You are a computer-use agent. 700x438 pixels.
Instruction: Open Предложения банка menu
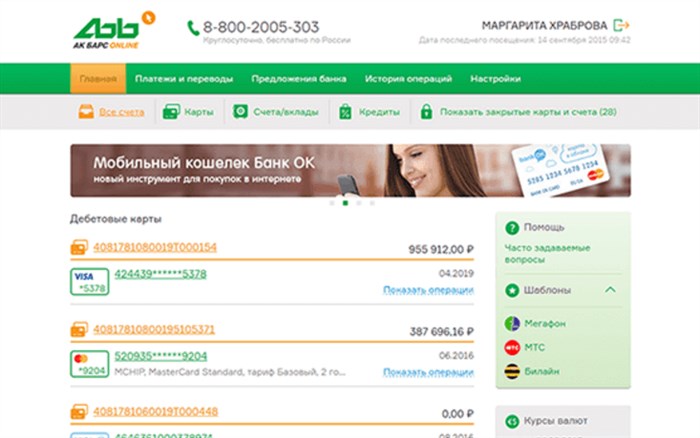pos(299,79)
